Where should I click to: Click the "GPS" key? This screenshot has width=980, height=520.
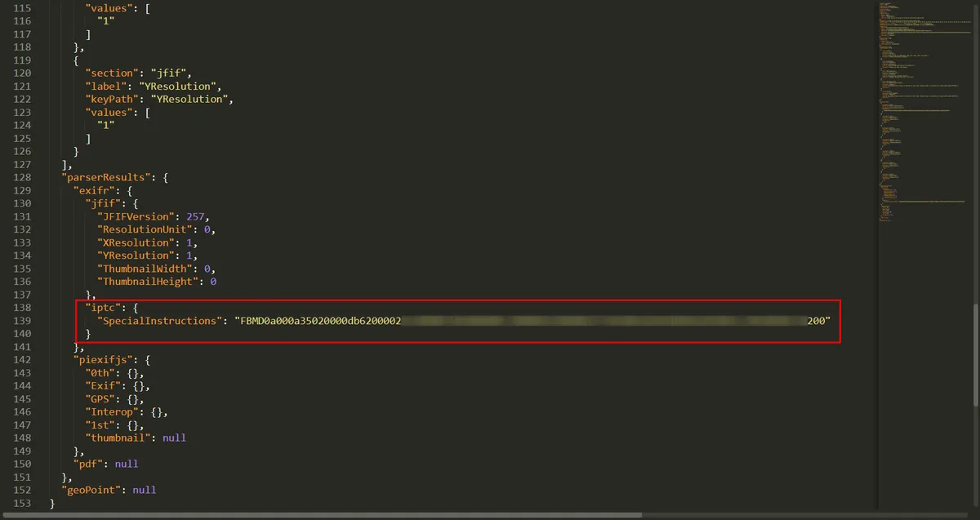point(101,399)
